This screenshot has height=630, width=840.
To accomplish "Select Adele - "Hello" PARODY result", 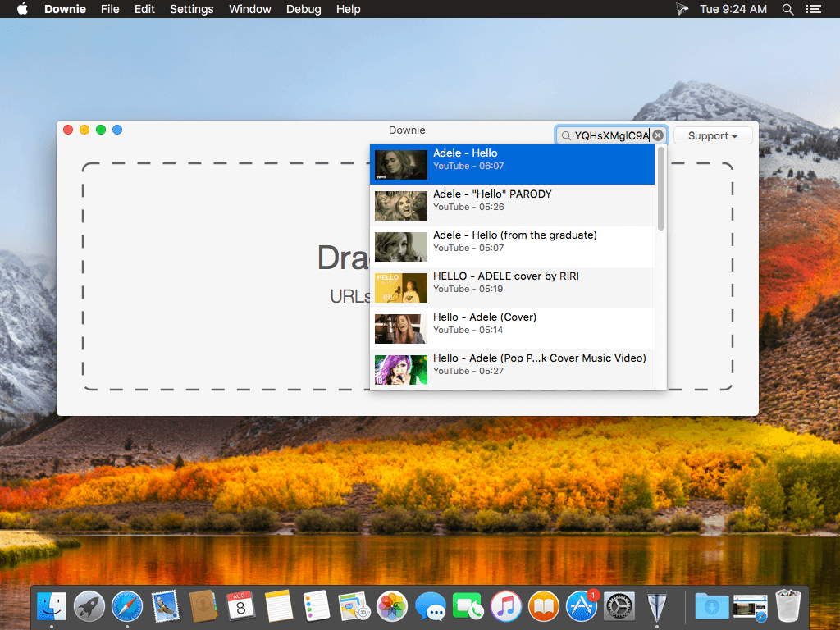I will (x=512, y=206).
